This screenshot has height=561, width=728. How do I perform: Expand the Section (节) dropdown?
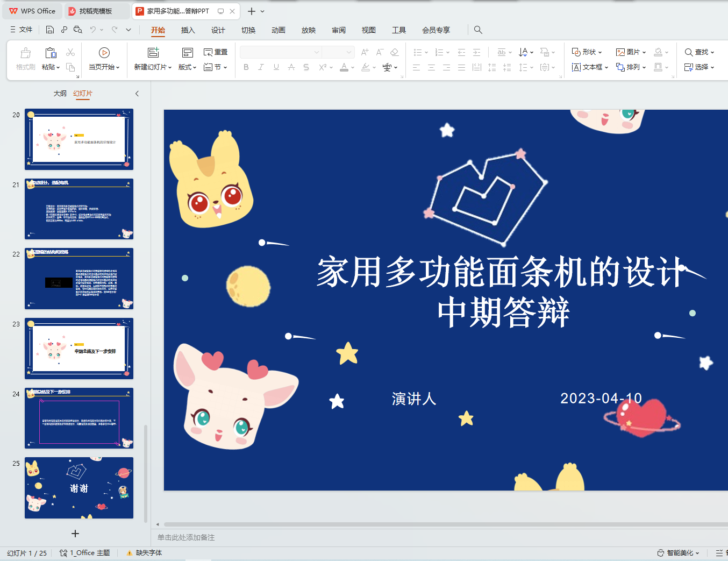pos(216,67)
